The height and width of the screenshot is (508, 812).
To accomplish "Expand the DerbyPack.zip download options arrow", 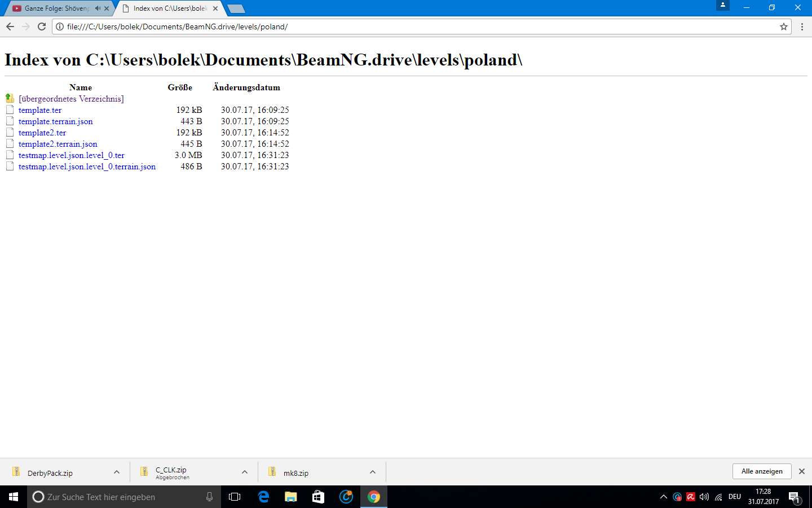I will tap(117, 472).
